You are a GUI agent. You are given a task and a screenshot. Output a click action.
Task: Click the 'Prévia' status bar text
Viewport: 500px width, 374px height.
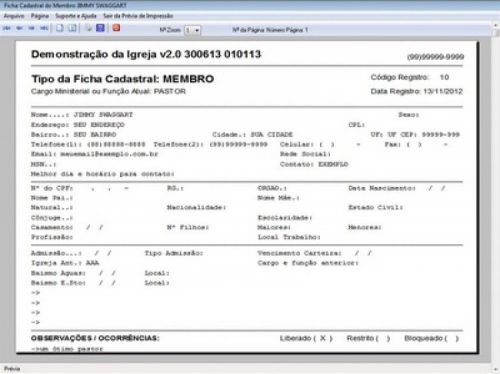tap(12, 369)
